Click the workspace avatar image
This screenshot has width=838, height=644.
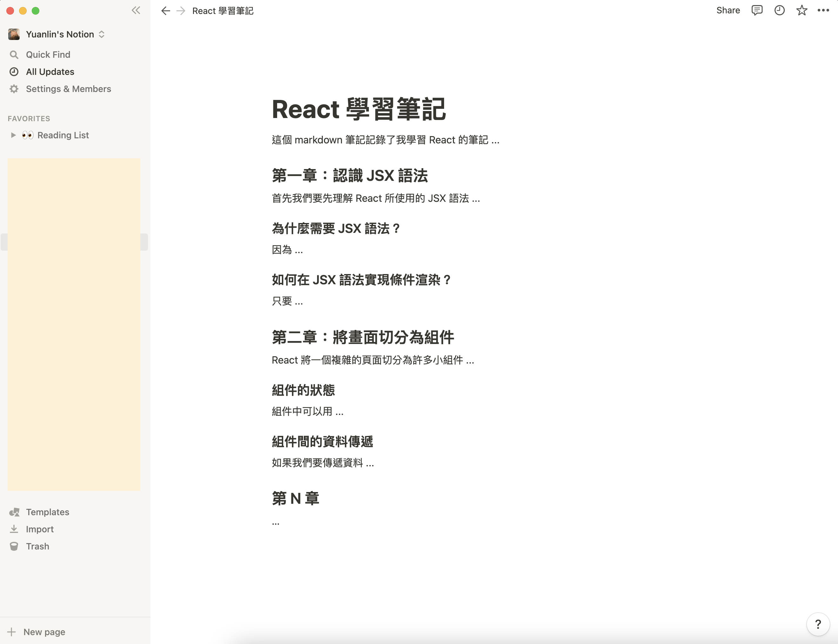click(x=14, y=34)
